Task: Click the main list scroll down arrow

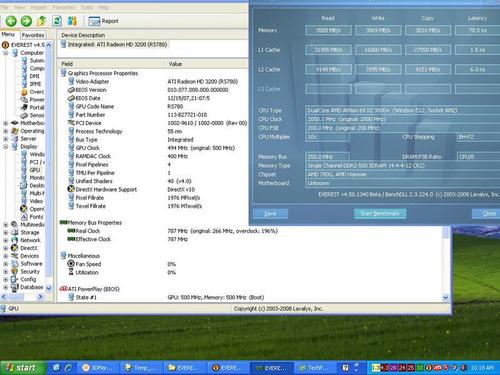Action: (445, 298)
